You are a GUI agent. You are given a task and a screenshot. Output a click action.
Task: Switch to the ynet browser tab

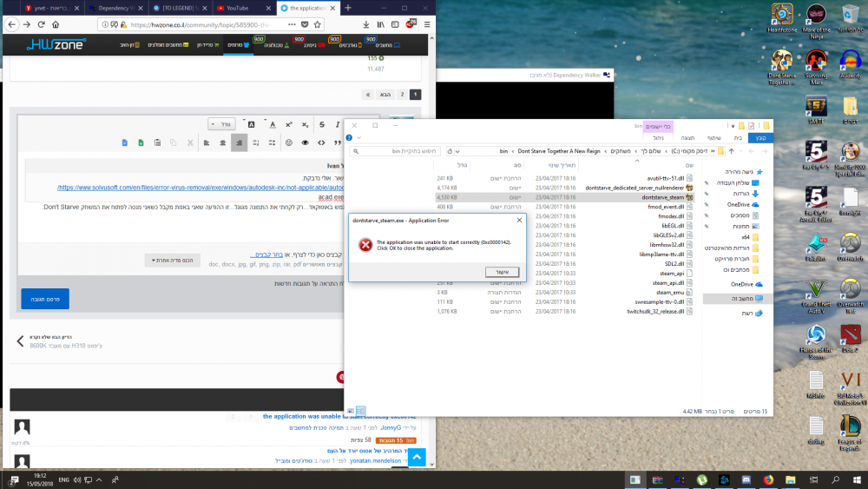52,8
